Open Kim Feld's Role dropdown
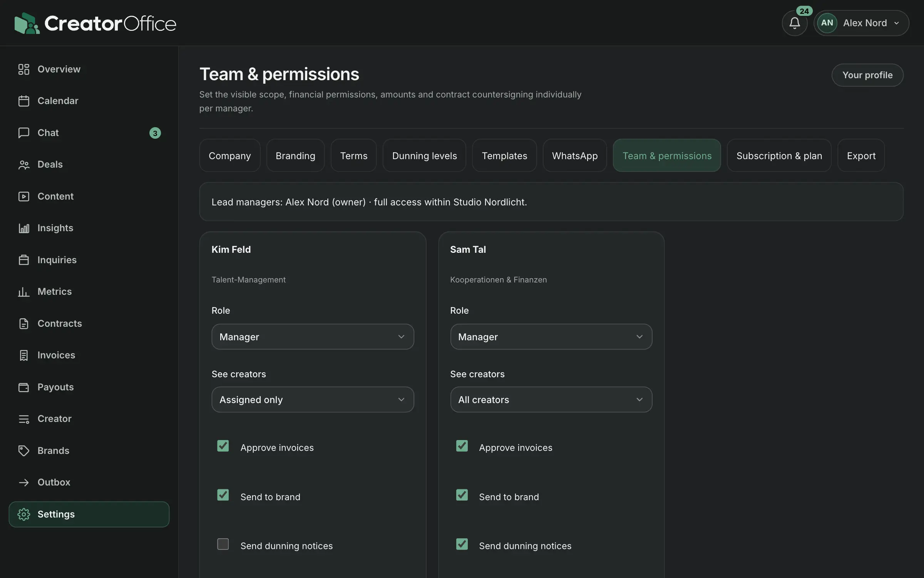 [313, 337]
